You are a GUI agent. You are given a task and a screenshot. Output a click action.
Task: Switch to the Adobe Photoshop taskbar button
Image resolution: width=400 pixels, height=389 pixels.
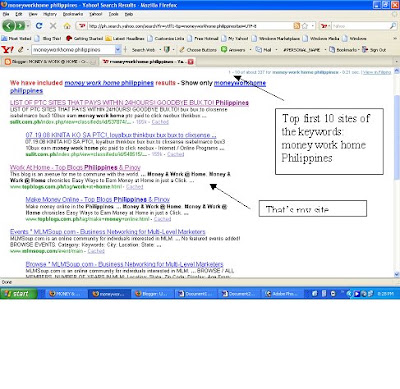pyautogui.click(x=283, y=294)
